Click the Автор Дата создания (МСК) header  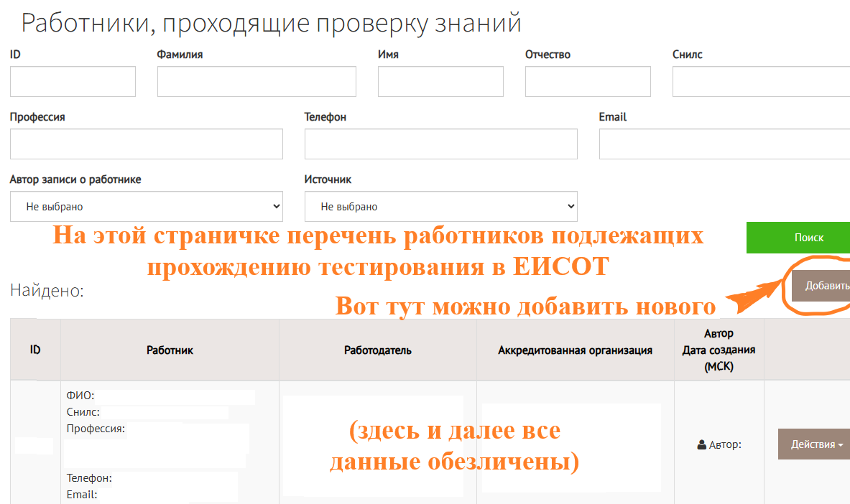(x=719, y=350)
